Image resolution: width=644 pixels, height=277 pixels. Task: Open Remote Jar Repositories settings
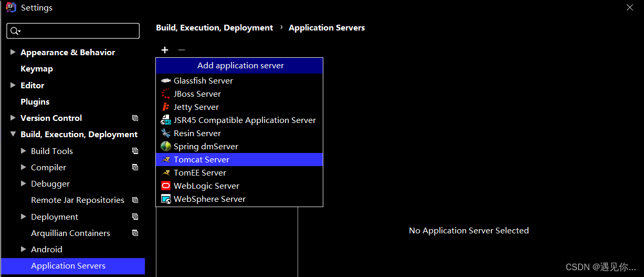coord(78,200)
